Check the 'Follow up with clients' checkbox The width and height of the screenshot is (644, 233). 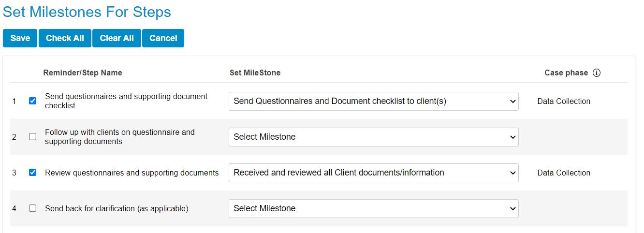pyautogui.click(x=33, y=137)
